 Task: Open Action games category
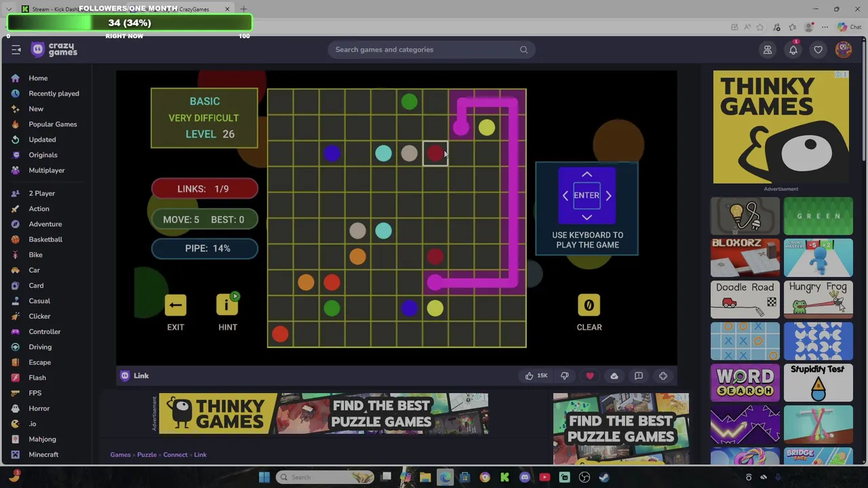(39, 209)
